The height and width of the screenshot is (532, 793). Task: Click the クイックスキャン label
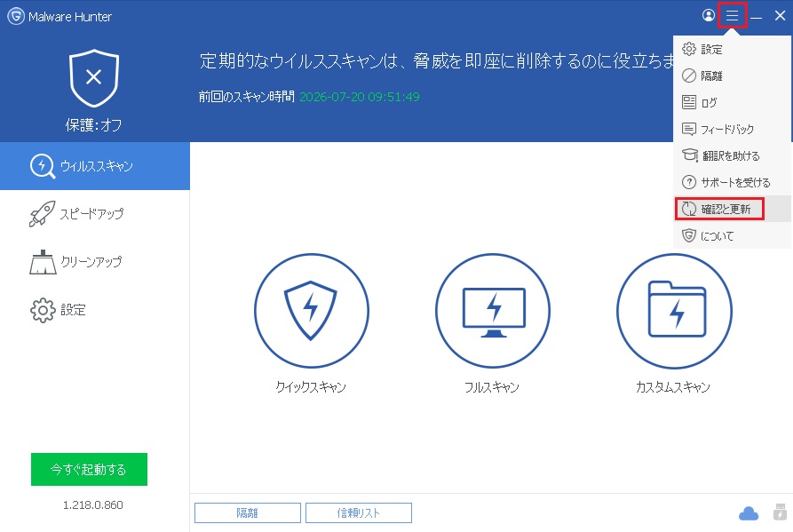click(311, 387)
